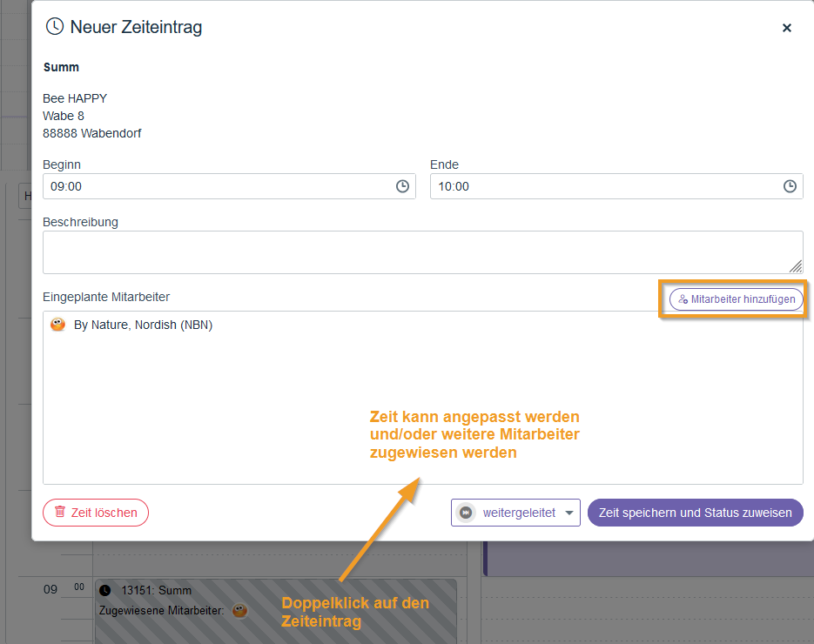This screenshot has width=814, height=644.
Task: Click the clock icon in the Ende field
Action: point(790,186)
